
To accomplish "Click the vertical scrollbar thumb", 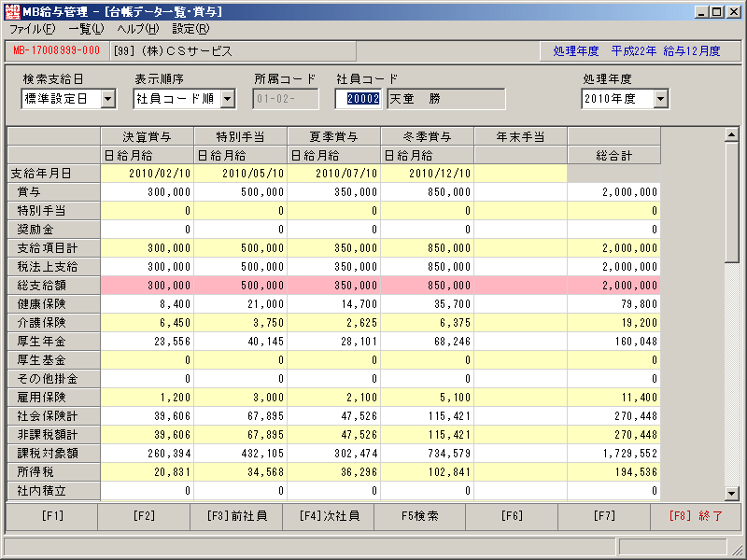I will point(732,202).
